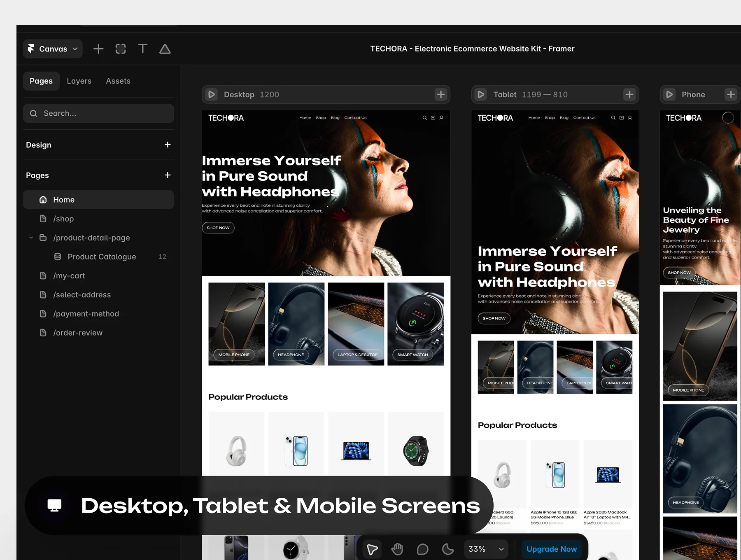Viewport: 741px width, 560px height.
Task: Switch to the Assets tab
Action: [118, 81]
